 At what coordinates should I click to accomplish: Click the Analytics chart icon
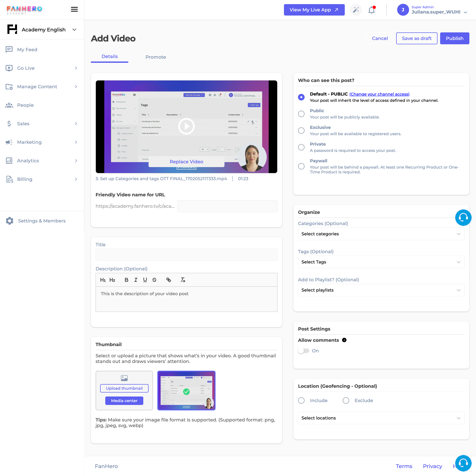pyautogui.click(x=9, y=161)
